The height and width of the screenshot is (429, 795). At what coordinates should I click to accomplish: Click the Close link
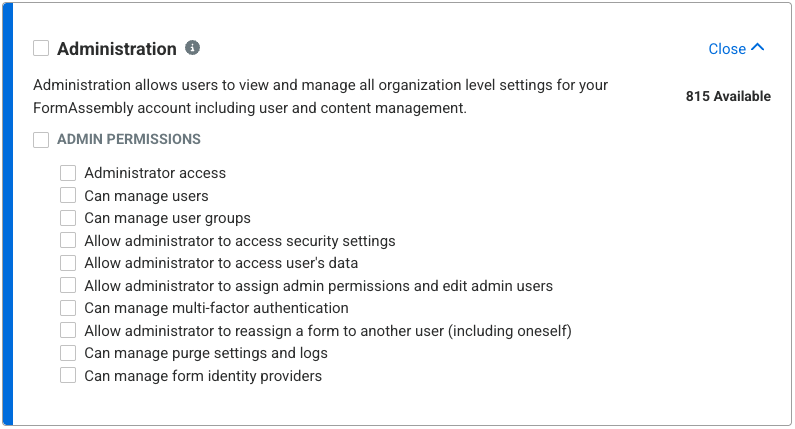click(x=727, y=49)
